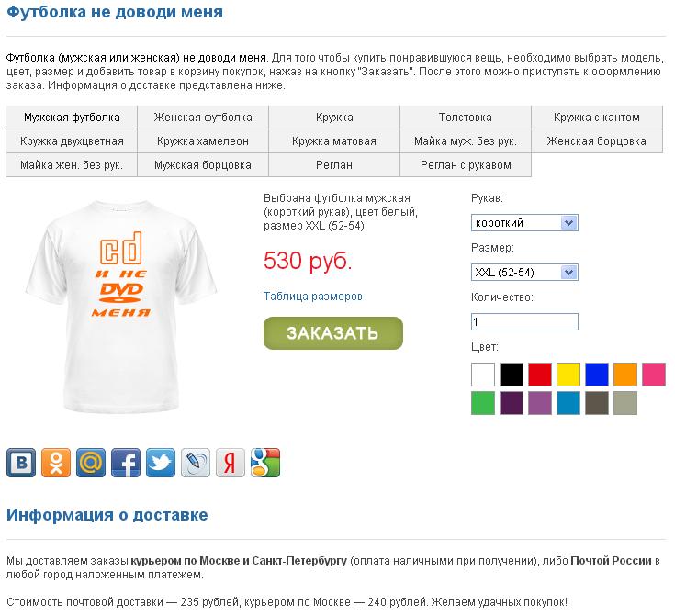This screenshot has height=616, width=675.
Task: Select the Толстовка tab
Action: point(466,118)
